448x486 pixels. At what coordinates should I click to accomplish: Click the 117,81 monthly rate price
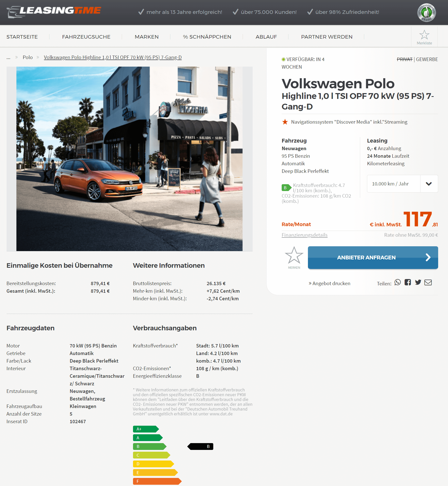pos(420,219)
